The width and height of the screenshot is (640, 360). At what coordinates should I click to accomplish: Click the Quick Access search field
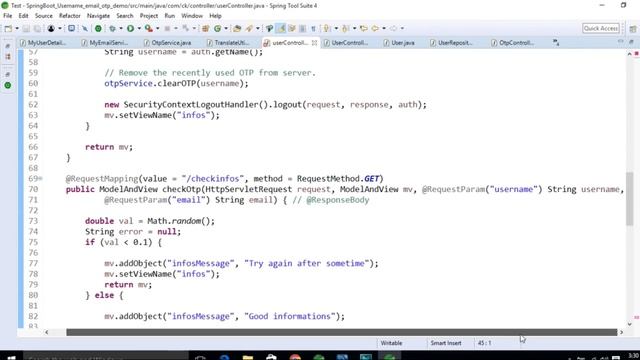[601, 28]
